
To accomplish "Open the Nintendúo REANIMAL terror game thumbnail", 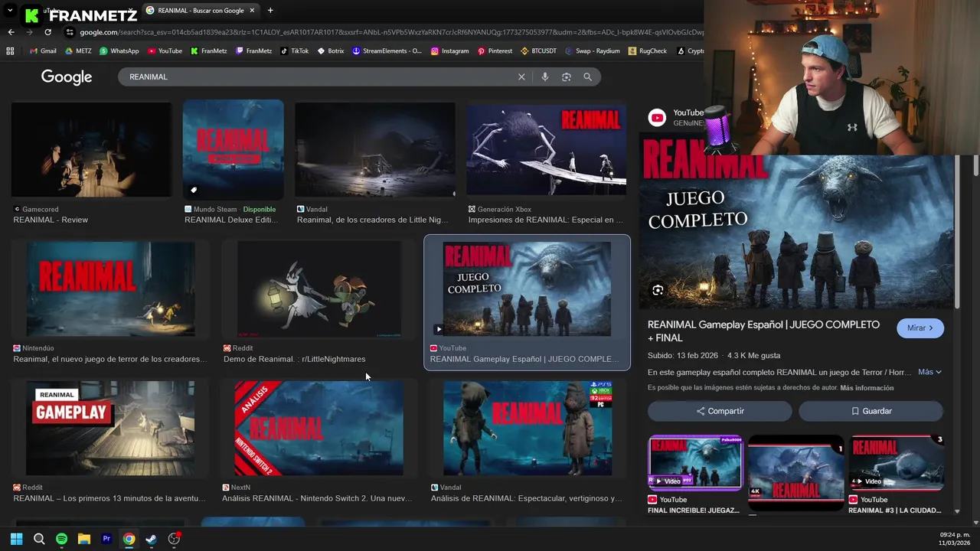I will coord(110,289).
